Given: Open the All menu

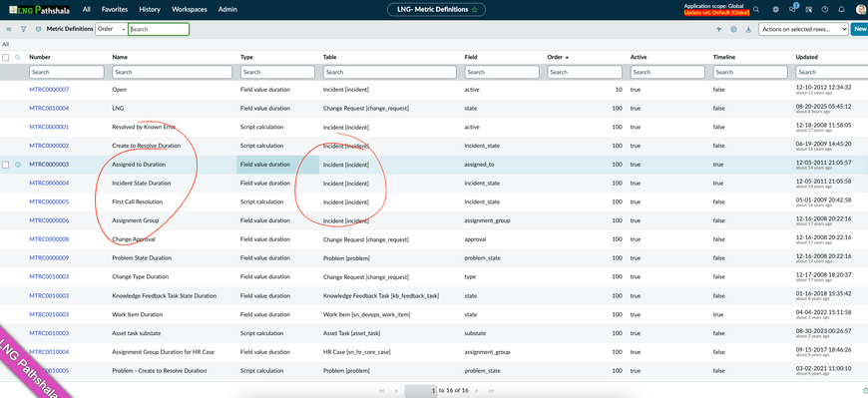Looking at the screenshot, I should coord(87,9).
